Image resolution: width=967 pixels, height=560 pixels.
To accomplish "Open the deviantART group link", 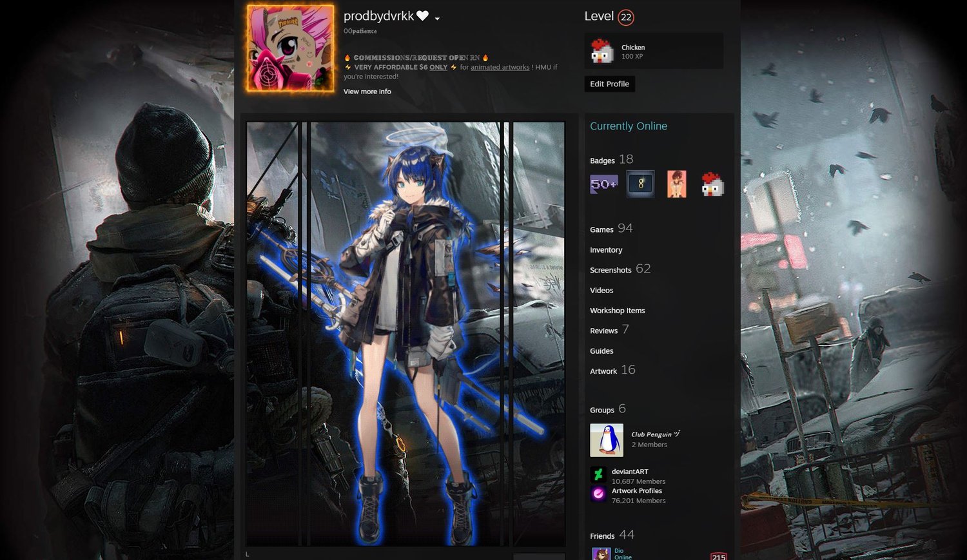I will click(x=630, y=472).
